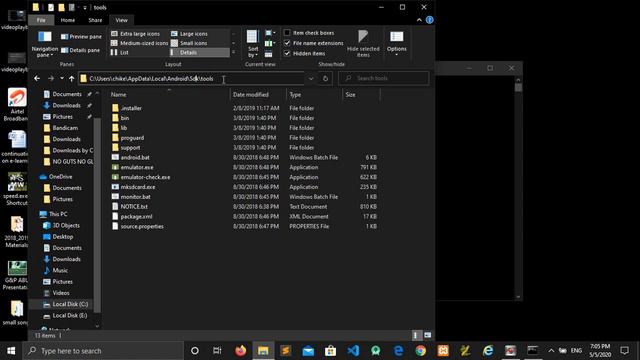640x360 pixels.
Task: Open the Sort by menu
Action: 252,44
